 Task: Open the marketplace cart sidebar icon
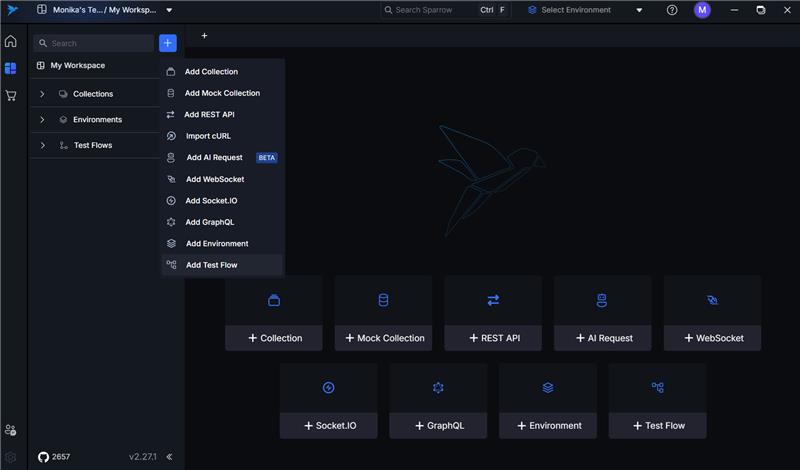[x=11, y=95]
